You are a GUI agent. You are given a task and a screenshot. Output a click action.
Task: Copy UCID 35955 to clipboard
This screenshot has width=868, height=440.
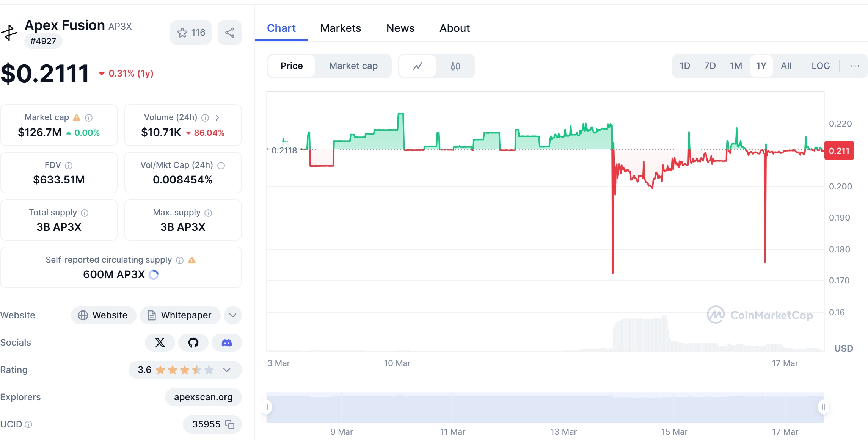click(230, 424)
